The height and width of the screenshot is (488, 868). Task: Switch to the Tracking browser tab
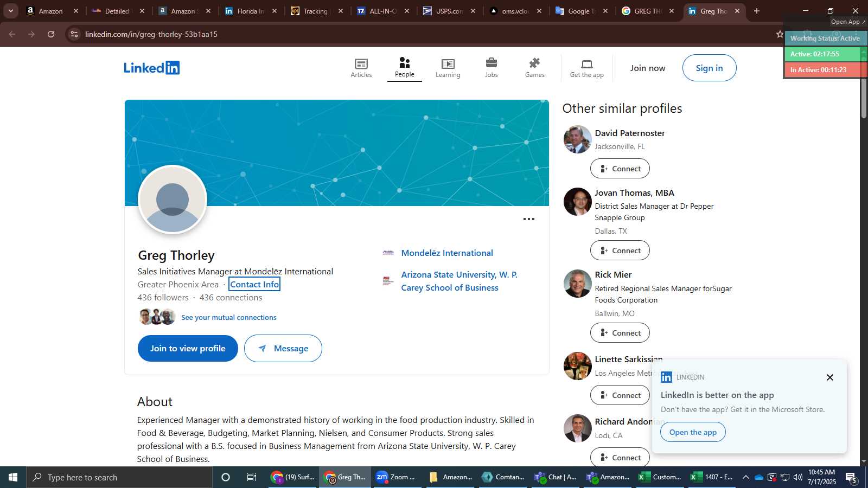(x=317, y=11)
